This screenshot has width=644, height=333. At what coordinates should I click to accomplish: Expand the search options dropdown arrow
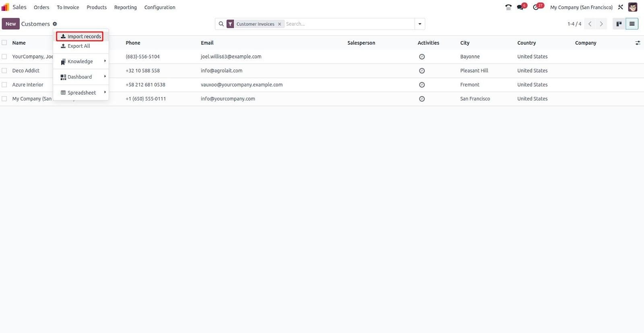420,24
